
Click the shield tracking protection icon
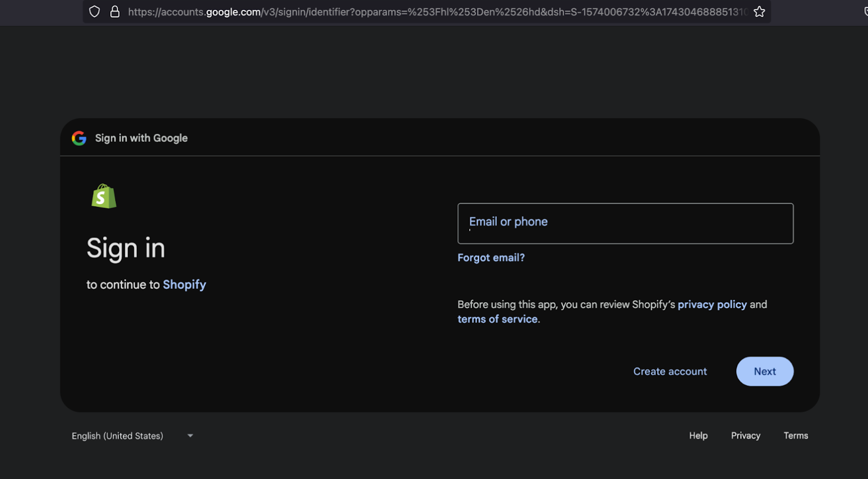94,12
